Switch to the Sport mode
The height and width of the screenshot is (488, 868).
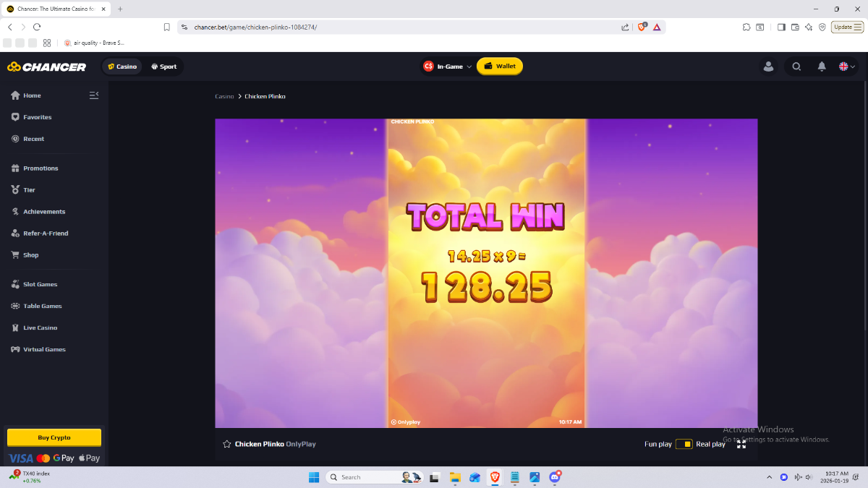tap(163, 67)
